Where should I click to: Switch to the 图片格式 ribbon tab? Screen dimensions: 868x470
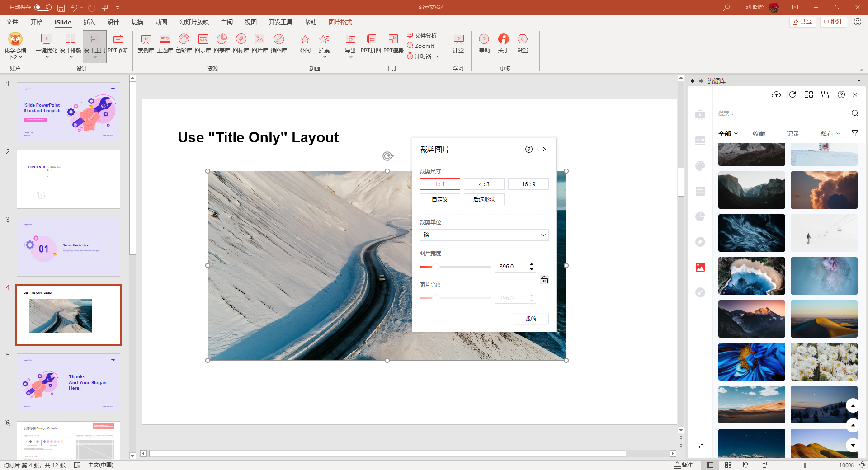pyautogui.click(x=340, y=22)
